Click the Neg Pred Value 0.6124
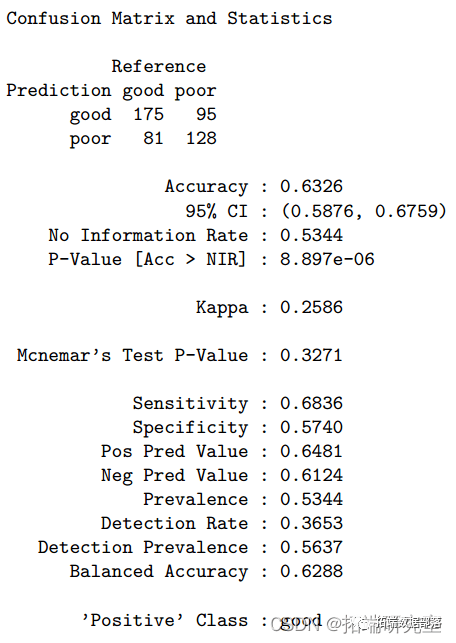The image size is (456, 643). click(x=311, y=475)
